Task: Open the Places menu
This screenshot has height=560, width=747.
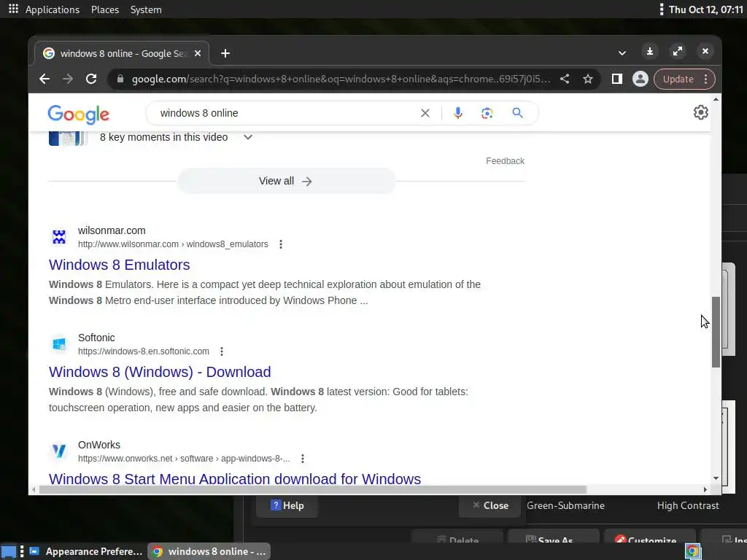Action: 105,9
